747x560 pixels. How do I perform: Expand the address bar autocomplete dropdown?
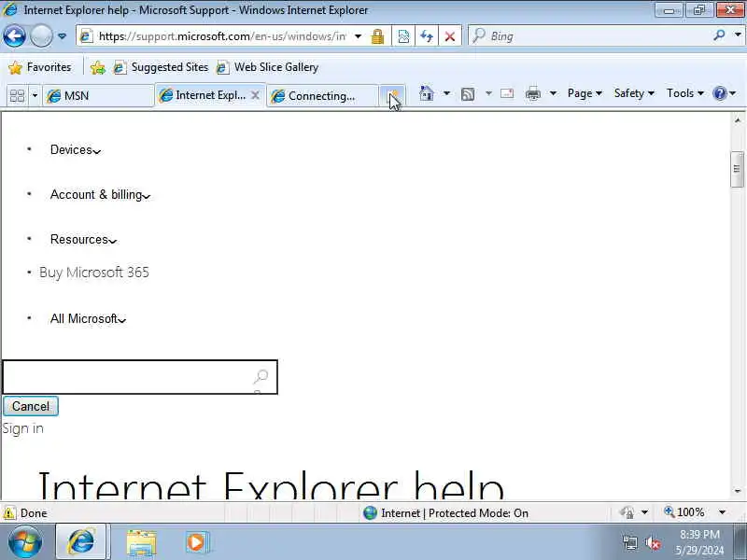click(x=358, y=36)
